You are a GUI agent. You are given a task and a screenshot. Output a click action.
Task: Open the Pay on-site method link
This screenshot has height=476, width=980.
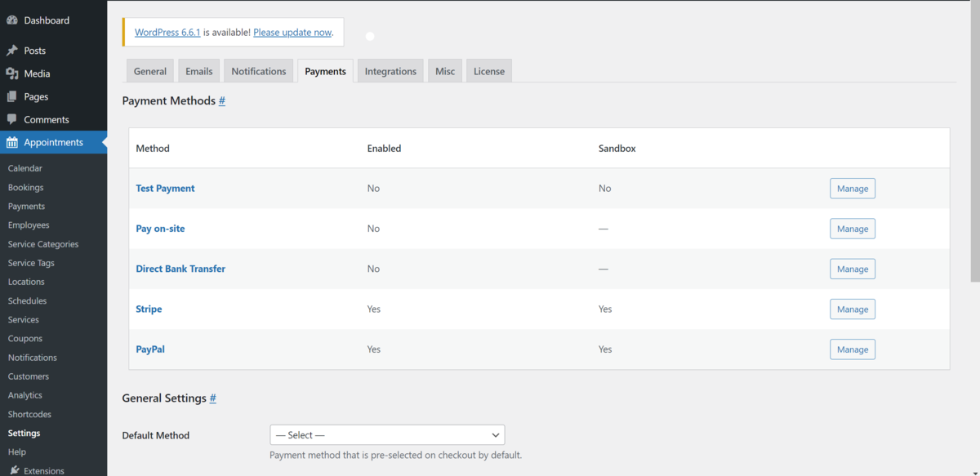tap(160, 229)
